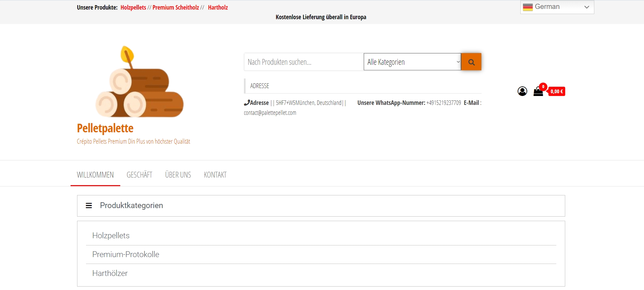
Task: Click the hamburger icon beside Produktkategorien
Action: pos(89,206)
